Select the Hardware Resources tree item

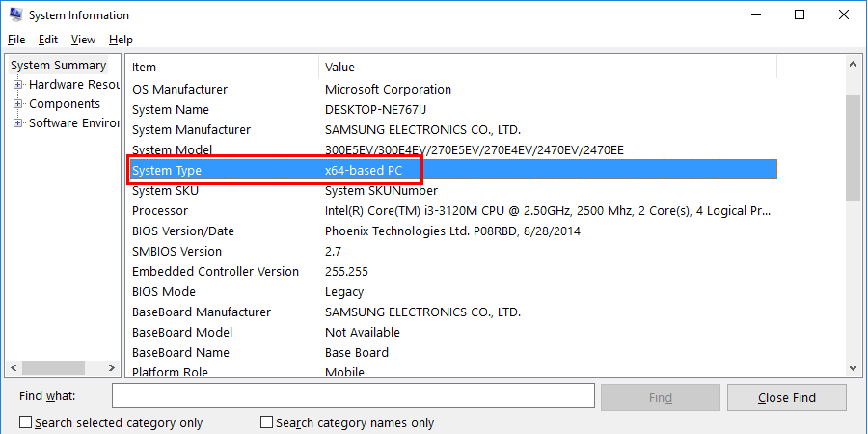[x=74, y=85]
